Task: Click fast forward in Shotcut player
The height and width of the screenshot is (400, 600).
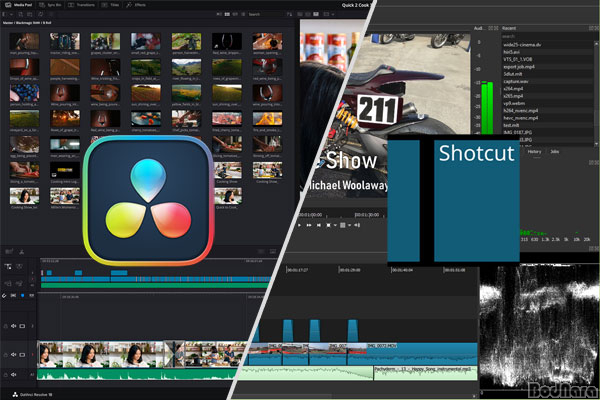Action: 309,225
